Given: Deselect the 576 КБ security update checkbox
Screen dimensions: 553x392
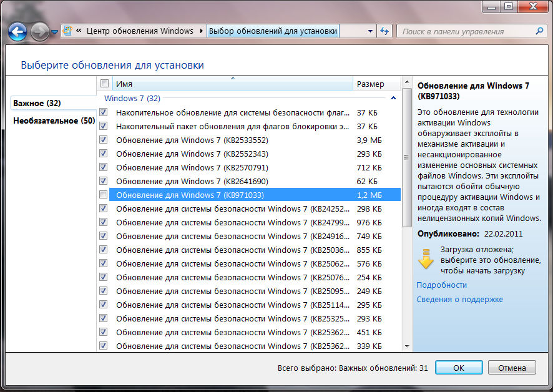Looking at the screenshot, I should click(104, 263).
